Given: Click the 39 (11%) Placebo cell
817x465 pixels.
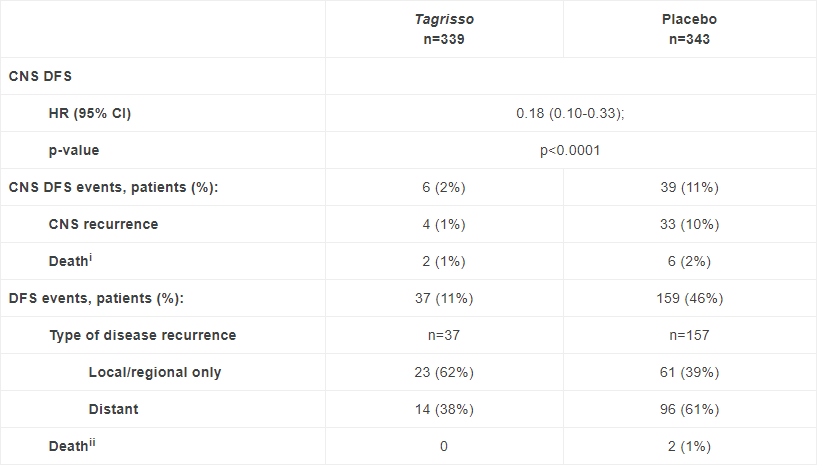Looking at the screenshot, I should pyautogui.click(x=689, y=187).
